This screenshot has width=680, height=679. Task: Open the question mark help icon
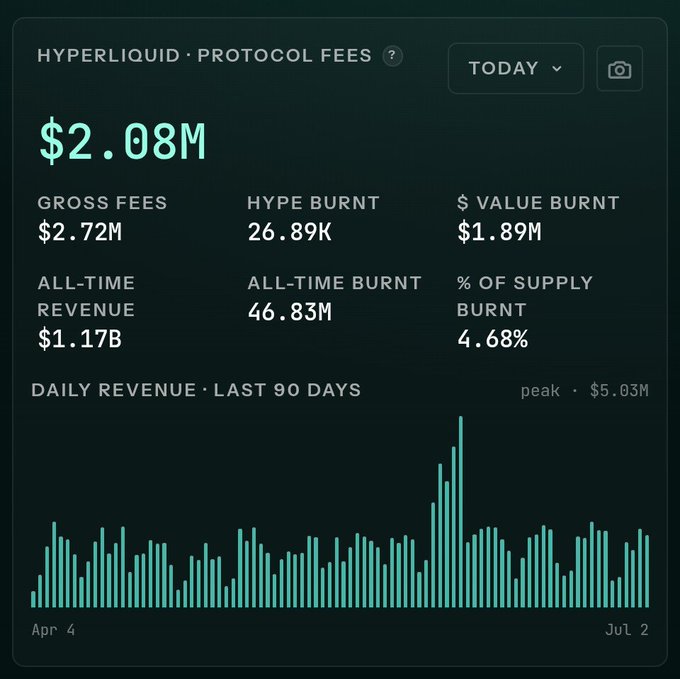coord(392,56)
